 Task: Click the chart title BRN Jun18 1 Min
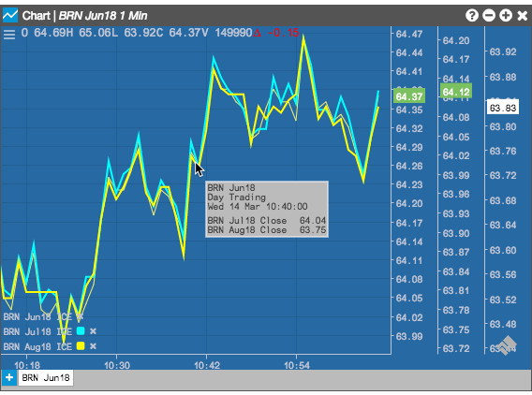tap(103, 16)
